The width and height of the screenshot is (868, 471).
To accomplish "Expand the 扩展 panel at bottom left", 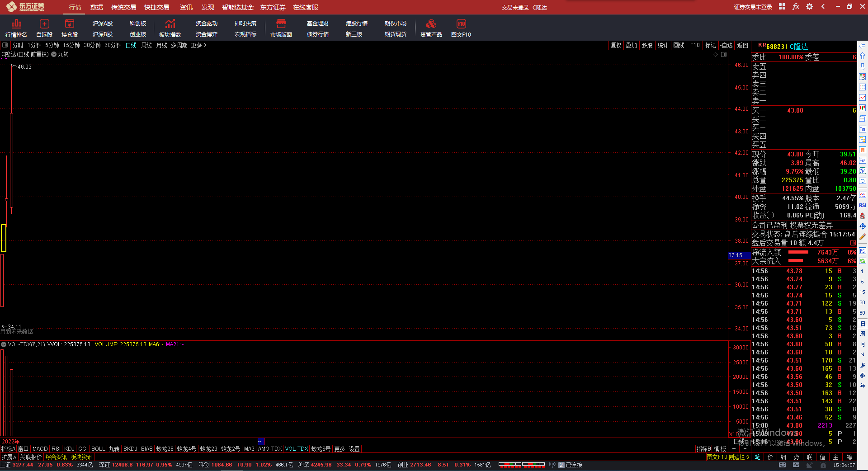I will point(9,457).
